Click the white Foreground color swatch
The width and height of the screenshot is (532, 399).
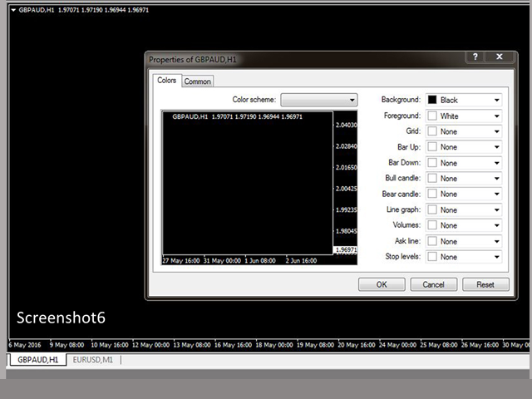pyautogui.click(x=432, y=116)
